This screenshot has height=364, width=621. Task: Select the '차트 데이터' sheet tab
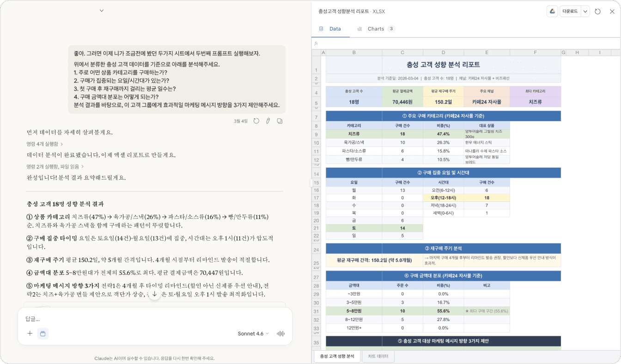coord(378,356)
